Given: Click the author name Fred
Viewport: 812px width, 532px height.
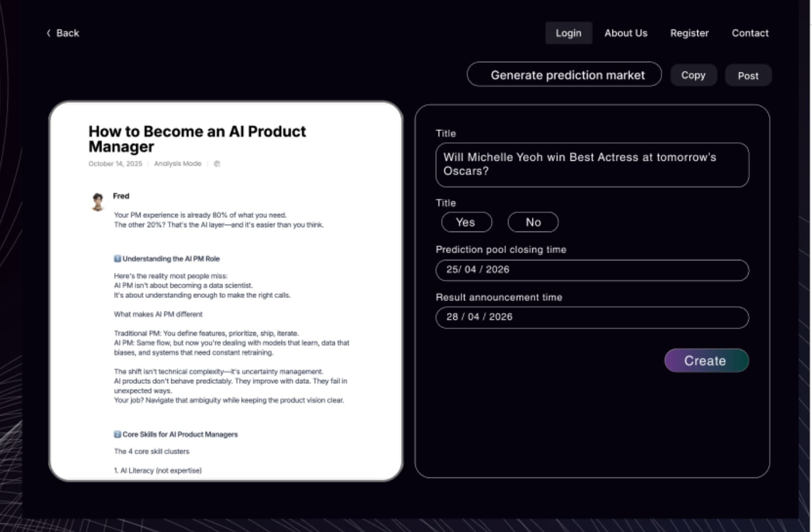Looking at the screenshot, I should pos(121,196).
